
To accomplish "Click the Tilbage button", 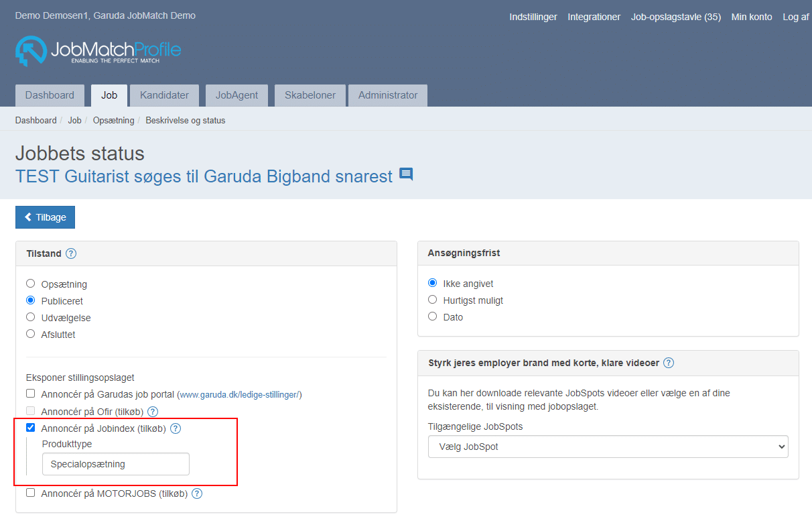I will tap(45, 217).
